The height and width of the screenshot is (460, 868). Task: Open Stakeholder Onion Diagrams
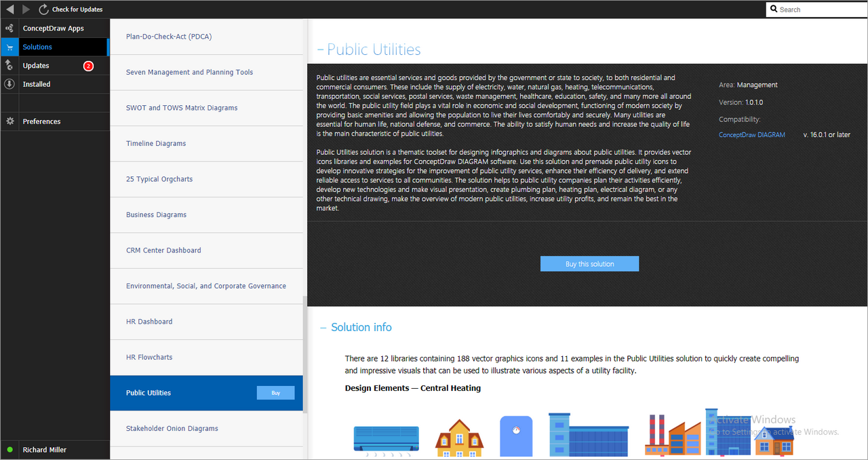(x=206, y=429)
